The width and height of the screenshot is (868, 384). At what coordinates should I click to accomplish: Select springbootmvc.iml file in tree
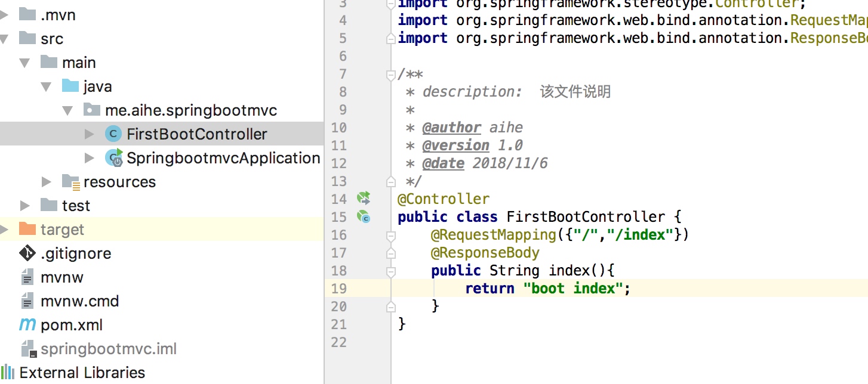[x=108, y=349]
